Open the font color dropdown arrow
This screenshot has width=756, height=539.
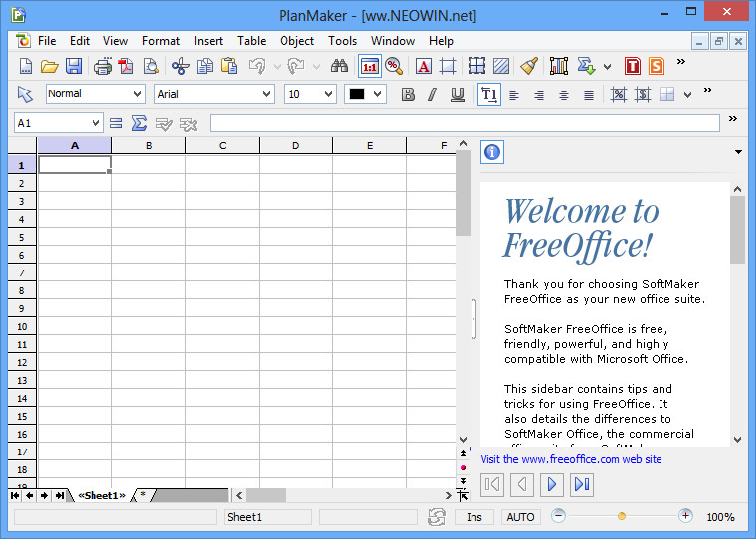tap(378, 94)
